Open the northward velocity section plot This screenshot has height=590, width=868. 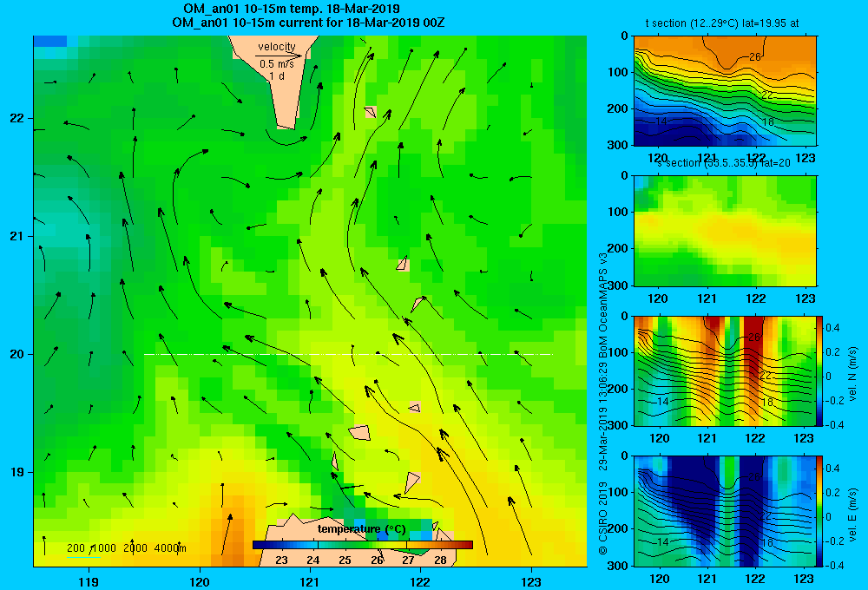(725, 370)
